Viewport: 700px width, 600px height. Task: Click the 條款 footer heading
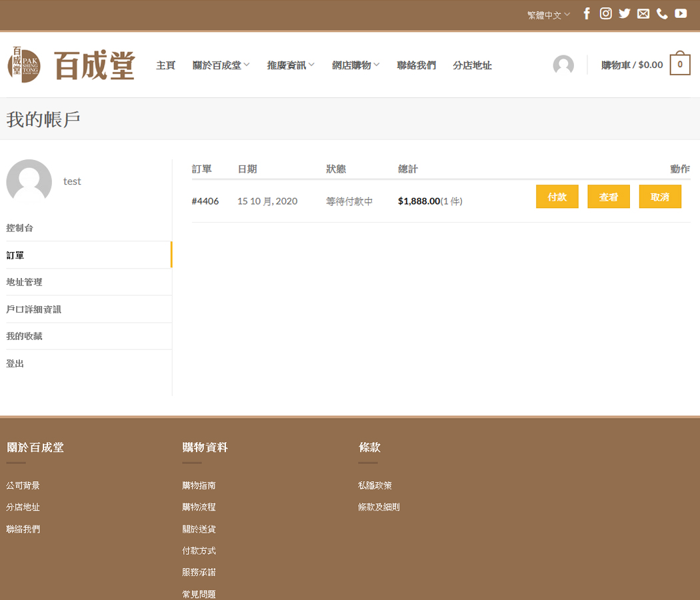click(369, 447)
